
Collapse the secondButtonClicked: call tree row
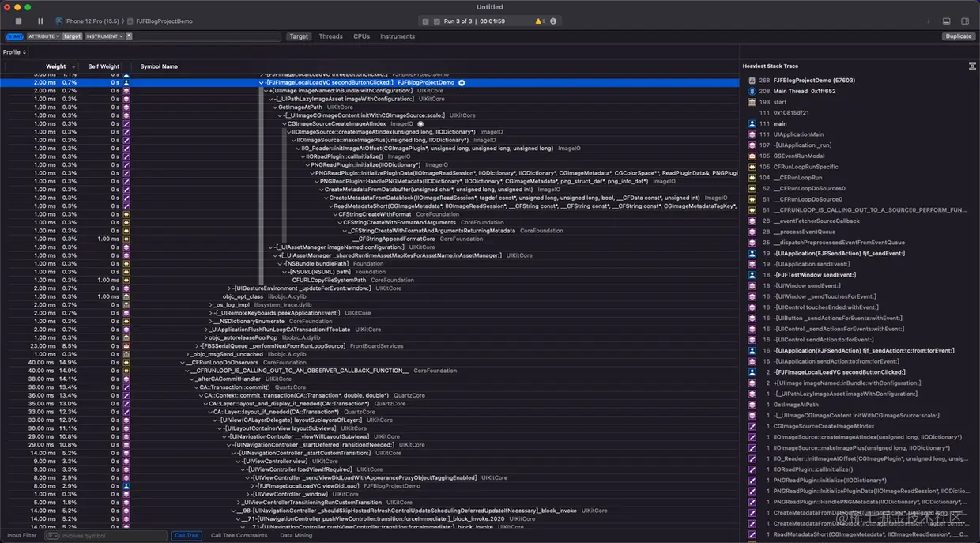pyautogui.click(x=262, y=82)
